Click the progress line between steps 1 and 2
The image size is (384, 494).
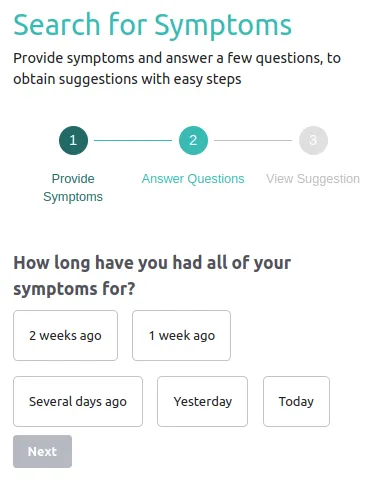pos(133,140)
